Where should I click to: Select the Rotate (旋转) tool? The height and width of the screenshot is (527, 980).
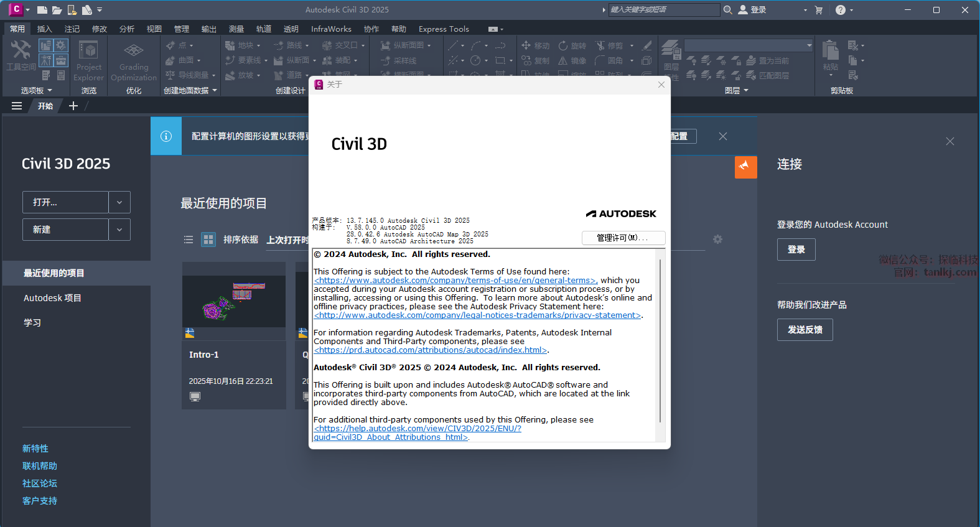(x=572, y=45)
